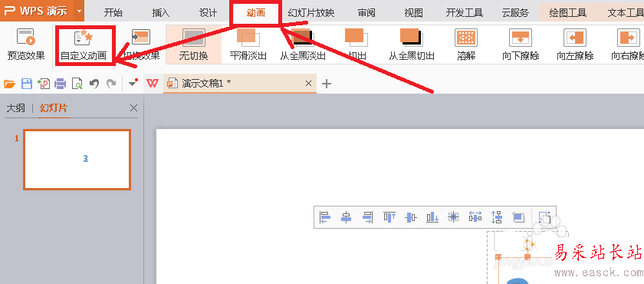Expand the quick access toolbar dropdown arrow
Viewport: 644px width, 284px height.
(x=133, y=83)
